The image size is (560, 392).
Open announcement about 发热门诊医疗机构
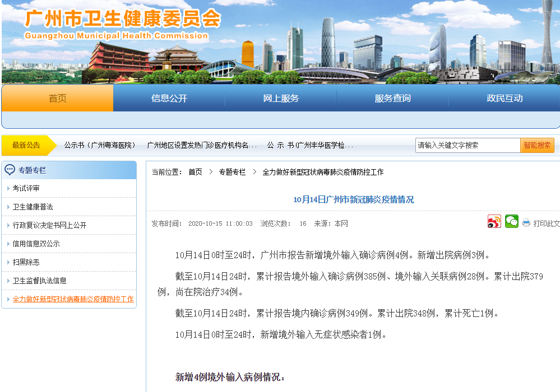coord(202,145)
